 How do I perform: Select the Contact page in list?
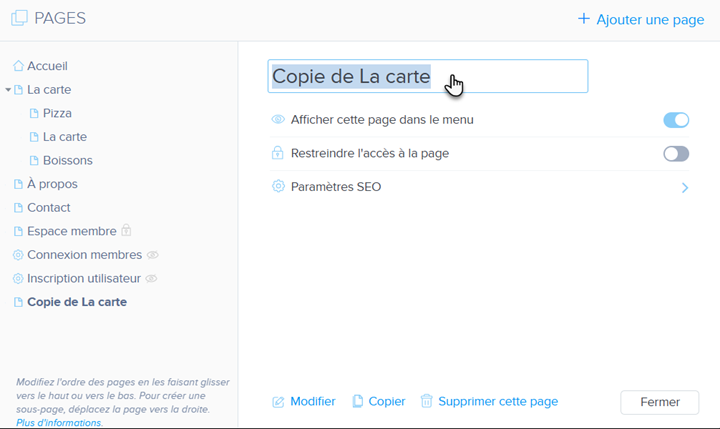pos(48,207)
